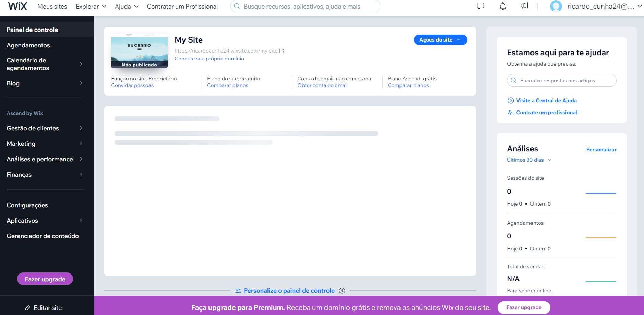The width and height of the screenshot is (644, 315).
Task: Click the info icon beside Personalize o painel
Action: (342, 291)
